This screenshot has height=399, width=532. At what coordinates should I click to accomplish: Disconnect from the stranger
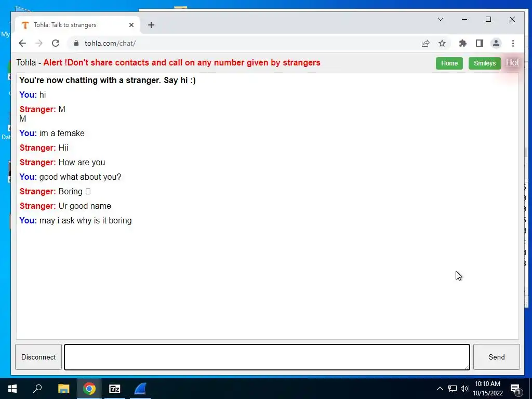coord(38,357)
